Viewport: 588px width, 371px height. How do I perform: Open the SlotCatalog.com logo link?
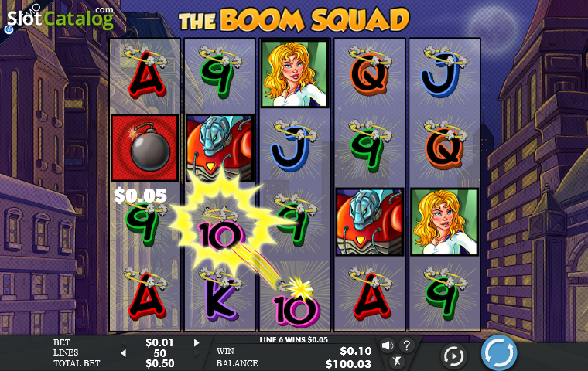coord(60,17)
